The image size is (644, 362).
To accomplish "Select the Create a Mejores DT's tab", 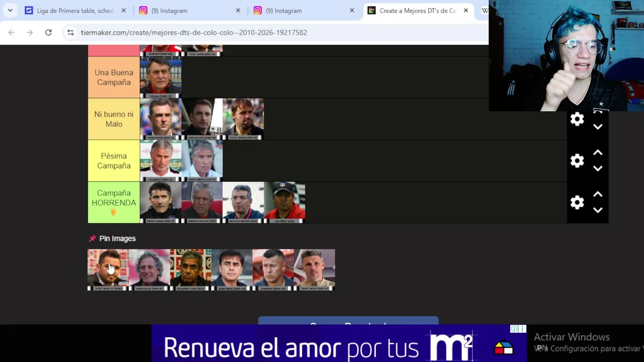I will coord(419,11).
